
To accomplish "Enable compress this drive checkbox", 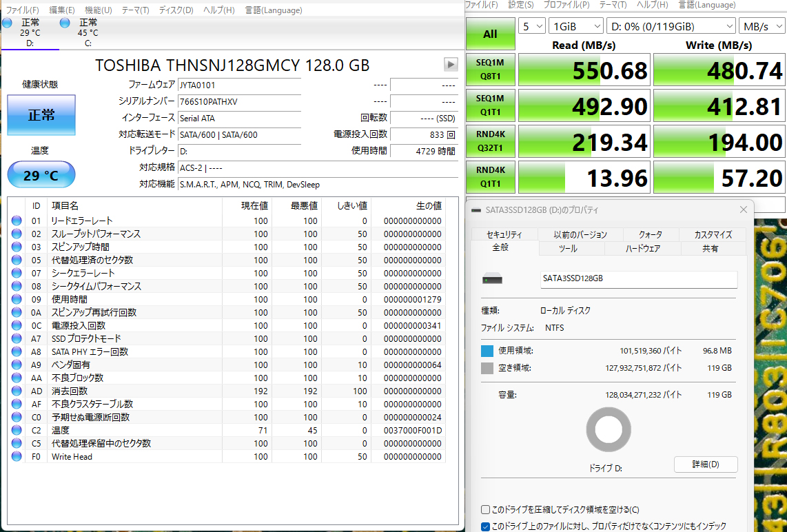I will point(487,510).
